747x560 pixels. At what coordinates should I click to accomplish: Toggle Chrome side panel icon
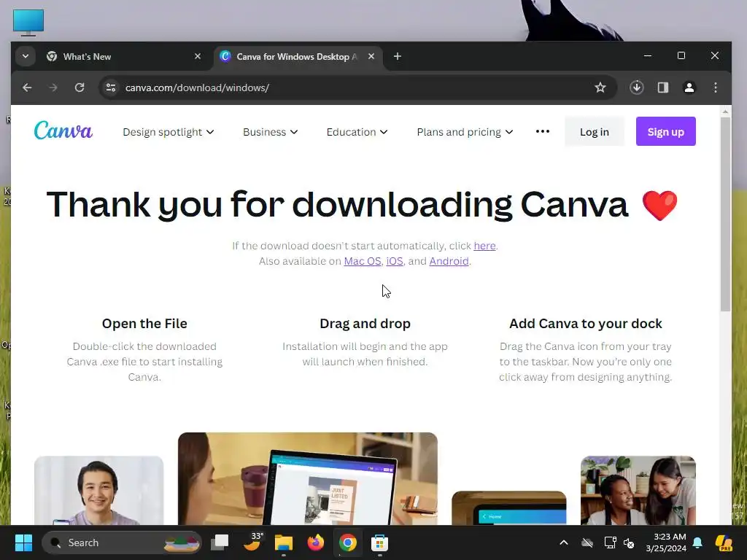pyautogui.click(x=663, y=87)
